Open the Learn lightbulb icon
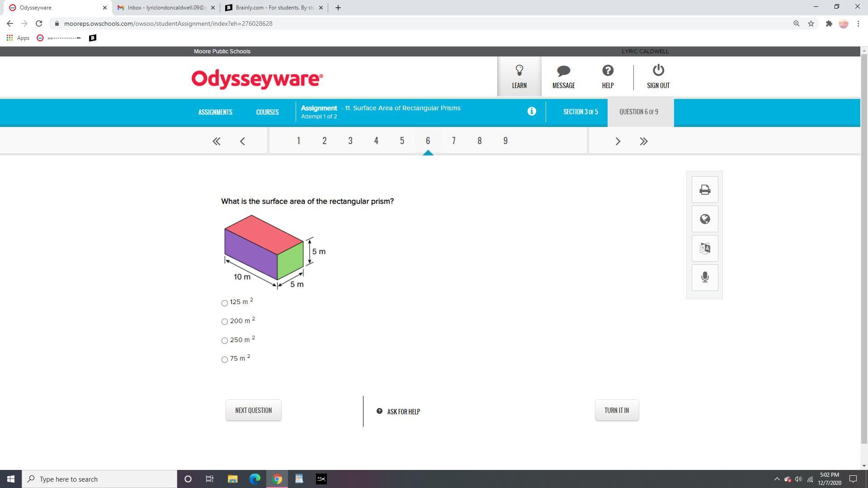Screen dimensions: 868x488 point(519,71)
